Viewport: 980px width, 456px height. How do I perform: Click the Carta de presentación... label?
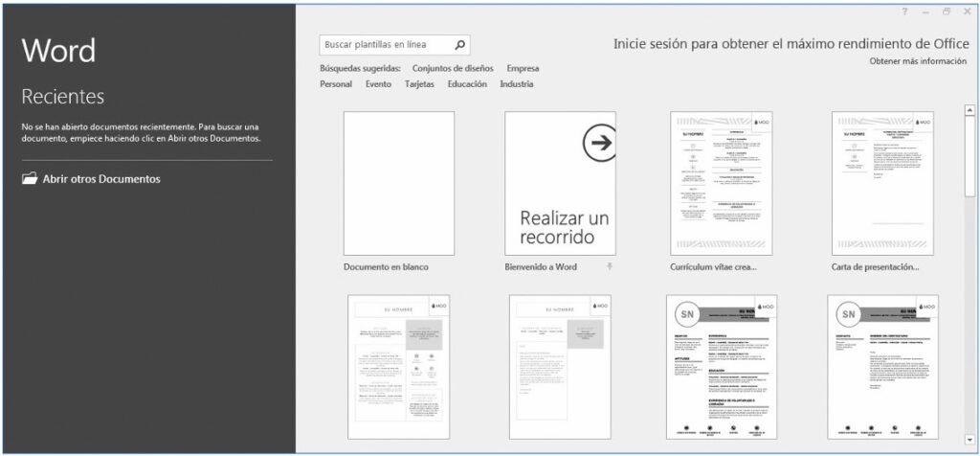coord(875,267)
